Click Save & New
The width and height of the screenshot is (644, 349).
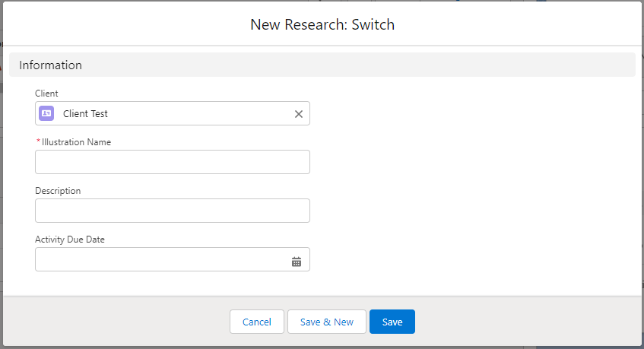[x=327, y=322]
